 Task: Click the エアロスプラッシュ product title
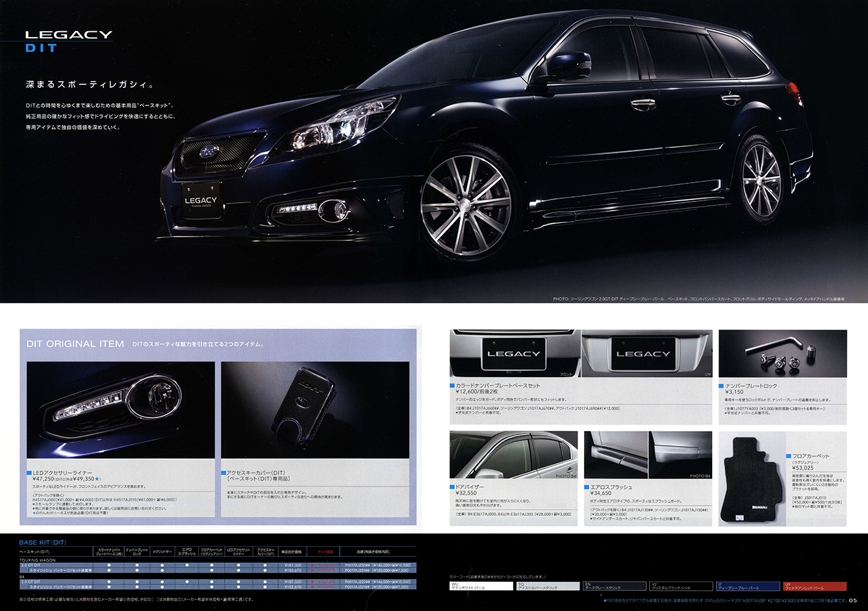[611, 487]
